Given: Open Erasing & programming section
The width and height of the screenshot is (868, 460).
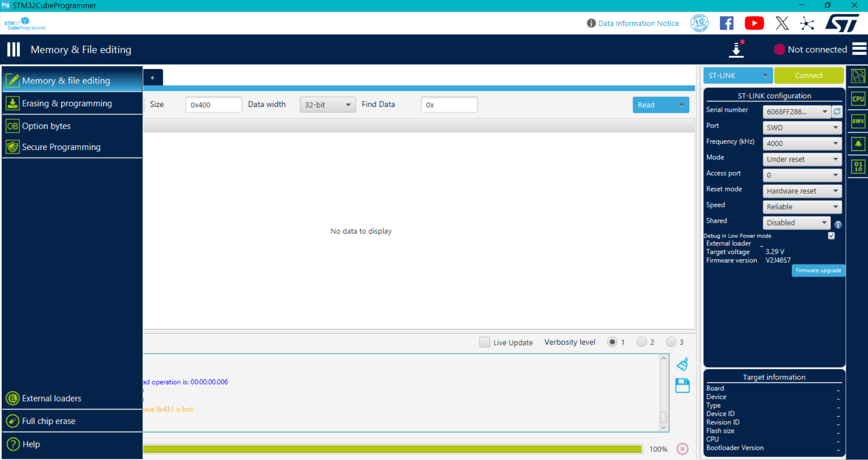Looking at the screenshot, I should [67, 104].
